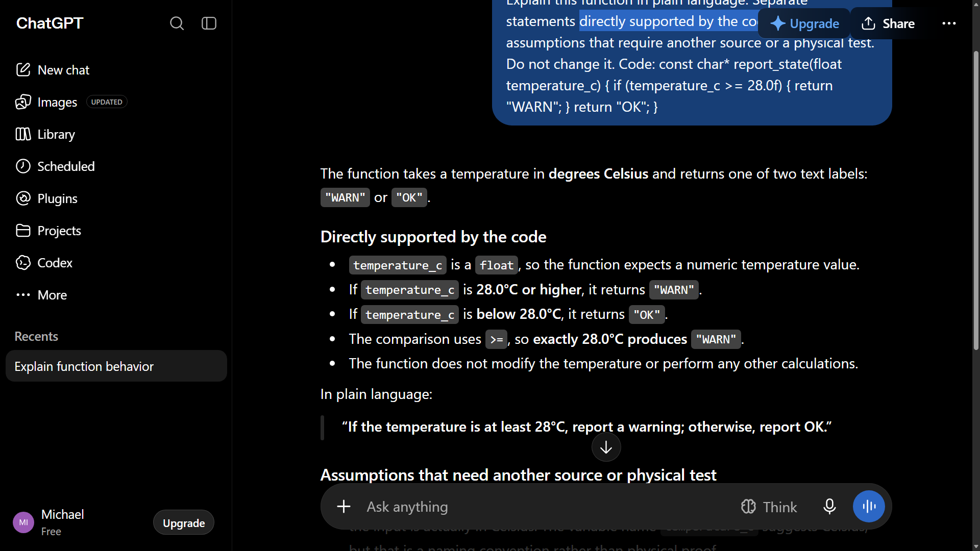This screenshot has width=980, height=551.
Task: Jump to bottom with the down-arrow button
Action: pyautogui.click(x=606, y=447)
